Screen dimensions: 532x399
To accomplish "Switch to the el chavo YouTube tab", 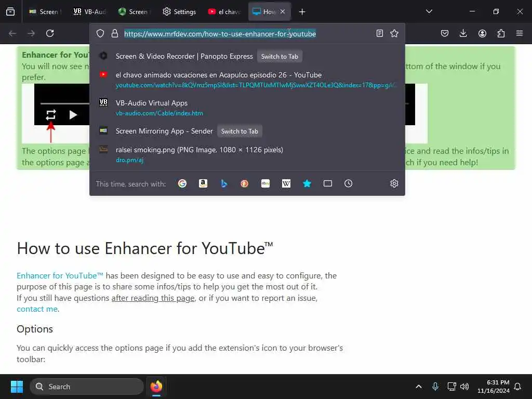I will pyautogui.click(x=224, y=11).
